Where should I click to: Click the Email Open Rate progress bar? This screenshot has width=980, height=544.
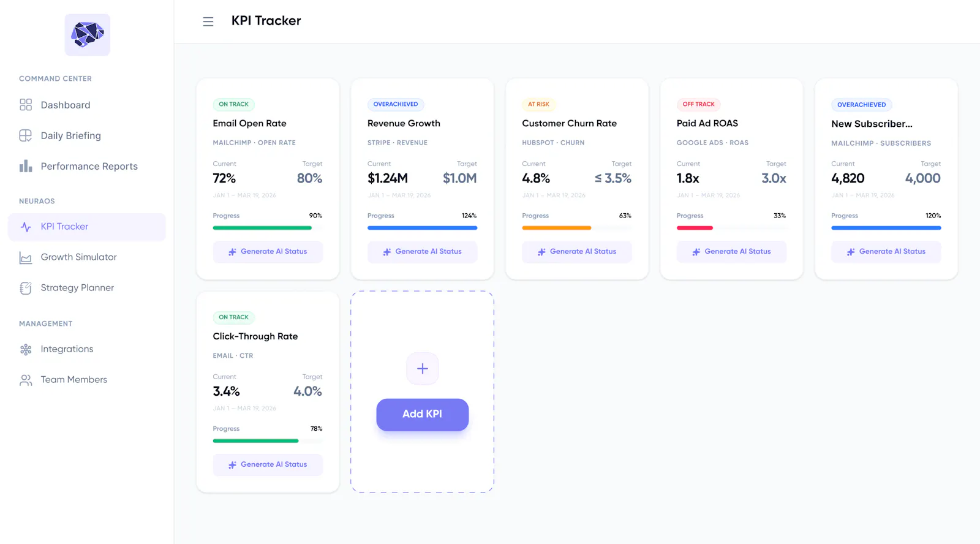(x=268, y=228)
